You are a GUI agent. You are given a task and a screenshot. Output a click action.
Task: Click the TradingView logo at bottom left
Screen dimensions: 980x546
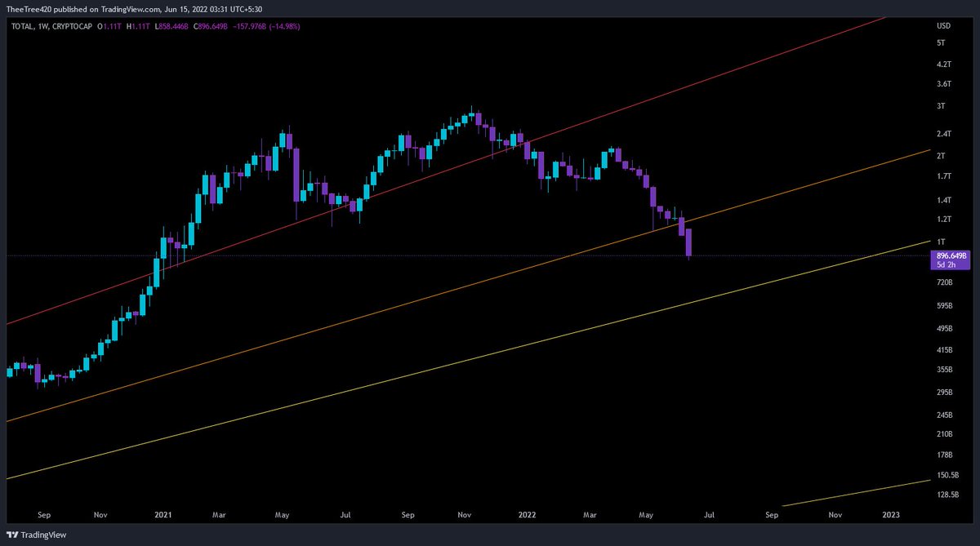pos(36,535)
